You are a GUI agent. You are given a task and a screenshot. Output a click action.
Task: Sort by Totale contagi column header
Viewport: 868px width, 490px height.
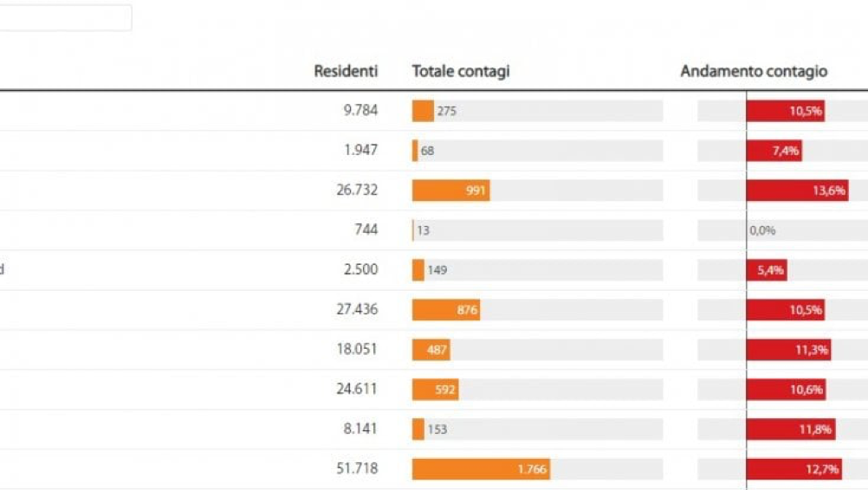point(461,72)
